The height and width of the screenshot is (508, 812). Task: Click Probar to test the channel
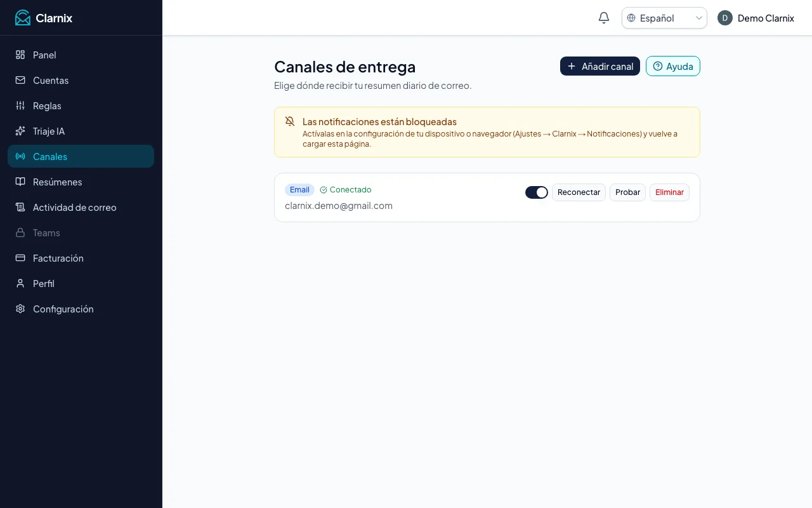pyautogui.click(x=627, y=192)
